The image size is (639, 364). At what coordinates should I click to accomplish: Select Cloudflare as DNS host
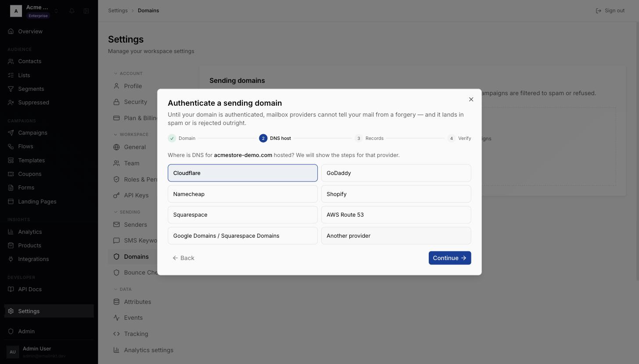coord(243,173)
